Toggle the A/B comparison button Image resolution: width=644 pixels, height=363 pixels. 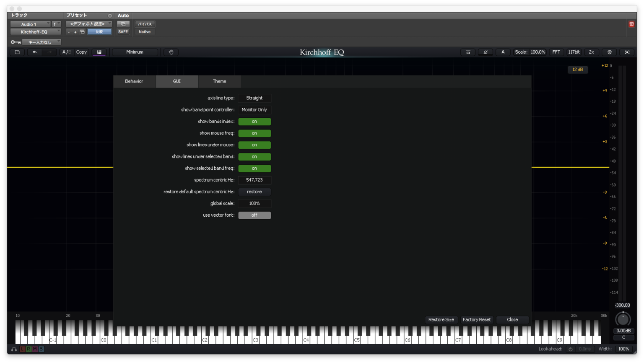[66, 52]
